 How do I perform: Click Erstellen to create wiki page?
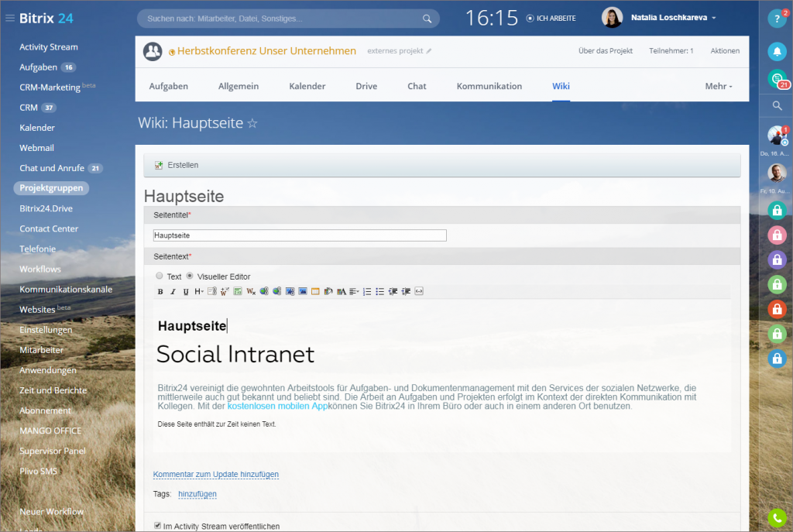coord(177,166)
